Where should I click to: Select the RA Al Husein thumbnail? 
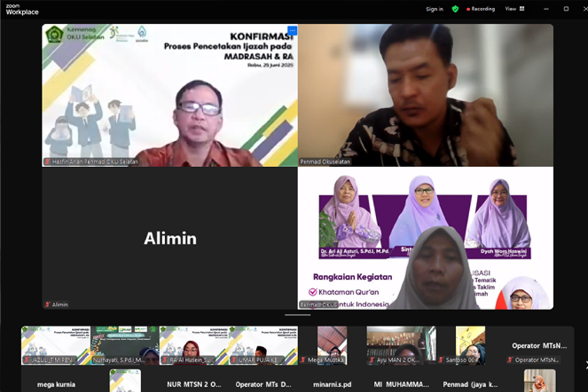[x=194, y=346]
